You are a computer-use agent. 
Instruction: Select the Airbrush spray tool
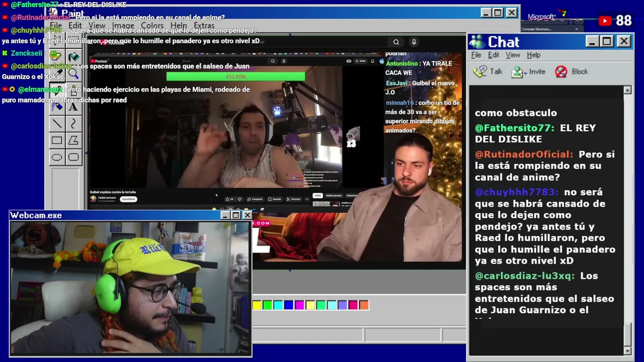56,107
